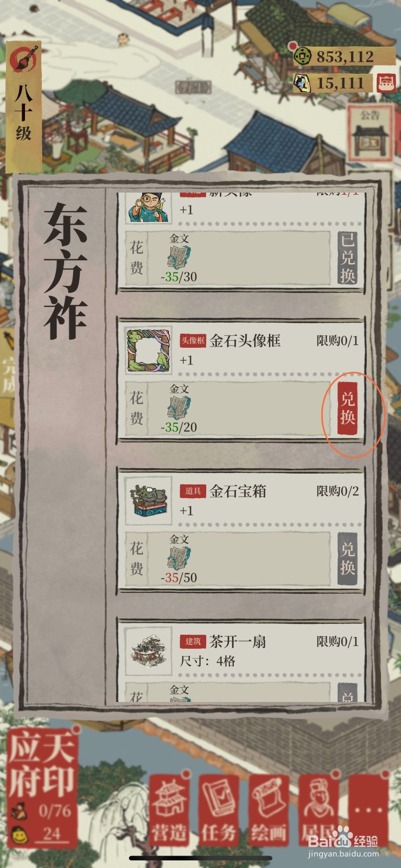Screen dimensions: 401x868
Task: Tap the grey 兑换 button for 金石宝箱
Action: (347, 559)
